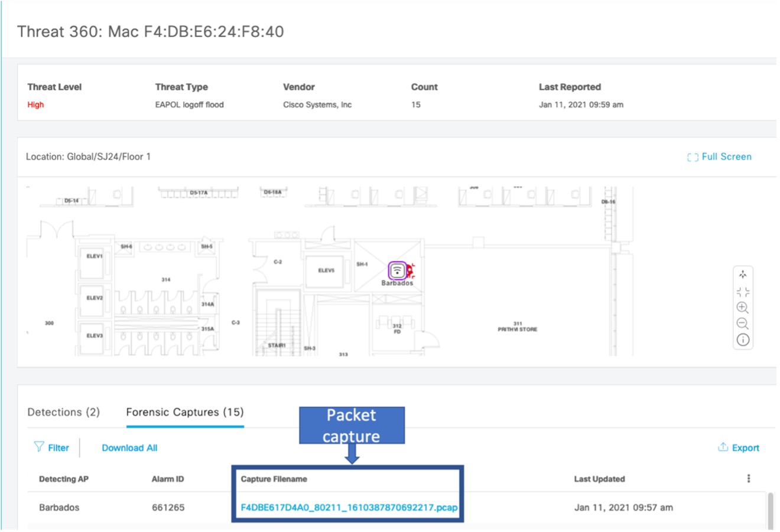This screenshot has height=532, width=780.
Task: Zoom out on the floor map
Action: pyautogui.click(x=743, y=324)
